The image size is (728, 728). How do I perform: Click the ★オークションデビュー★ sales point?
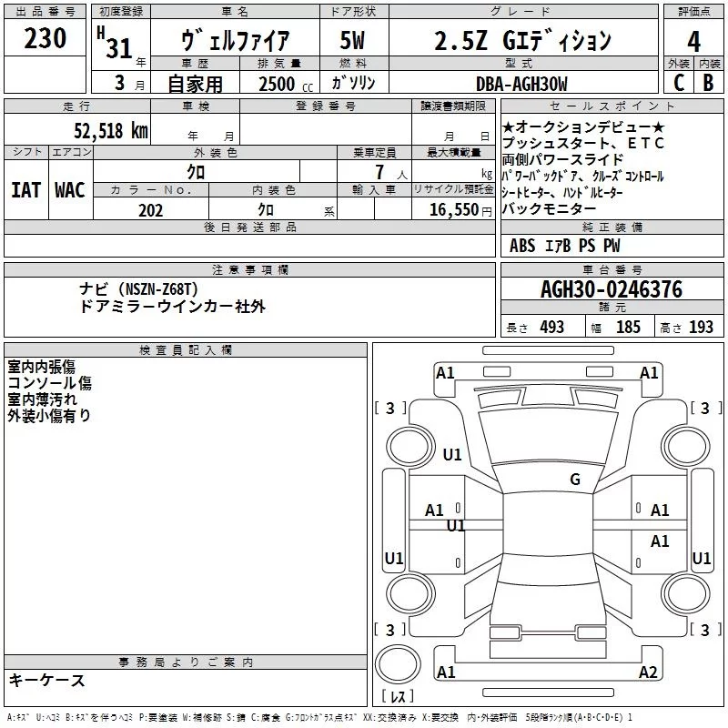[583, 126]
